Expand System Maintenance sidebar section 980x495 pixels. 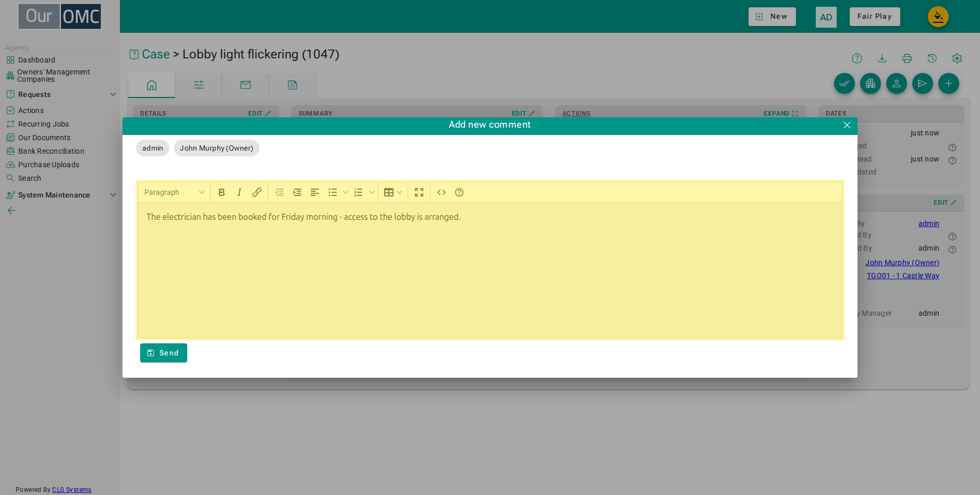(x=113, y=195)
